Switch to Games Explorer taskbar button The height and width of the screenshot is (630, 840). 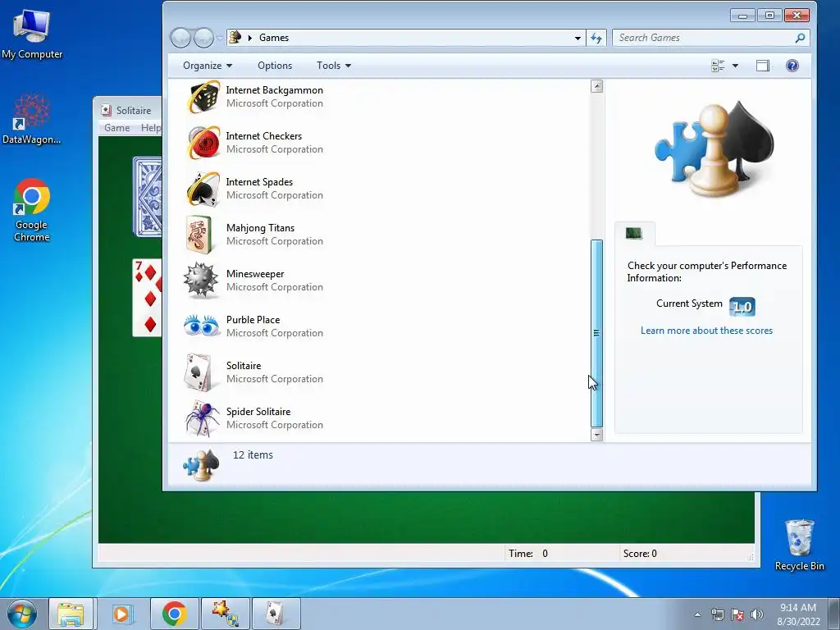(225, 614)
